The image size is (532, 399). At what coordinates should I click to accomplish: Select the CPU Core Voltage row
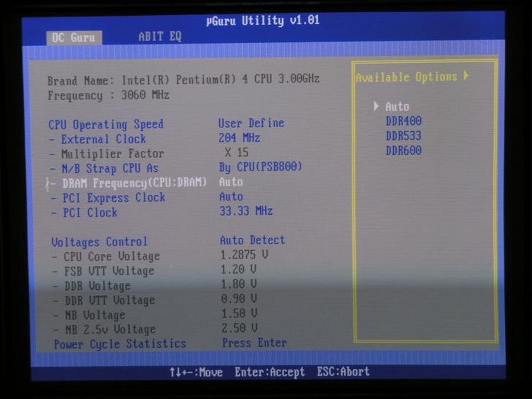pos(106,256)
